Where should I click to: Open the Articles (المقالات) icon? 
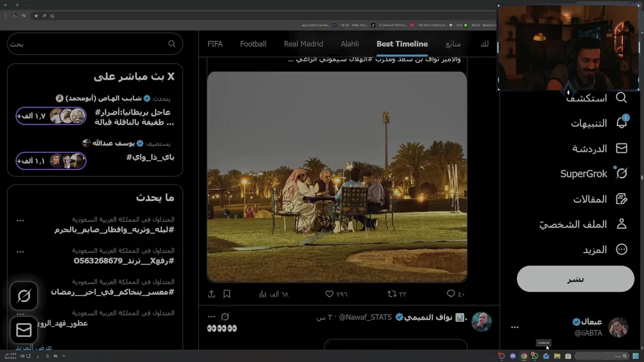[x=622, y=199]
